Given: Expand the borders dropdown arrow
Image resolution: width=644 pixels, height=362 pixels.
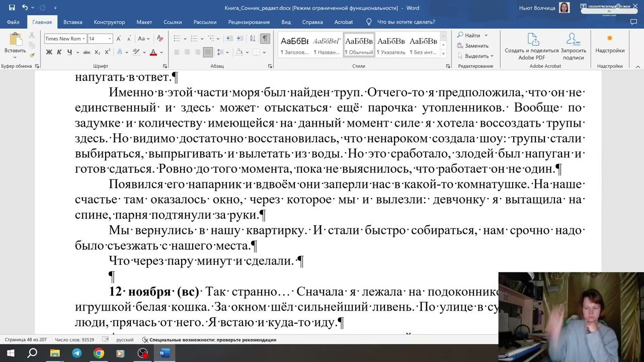Looking at the screenshot, I should pos(264,52).
